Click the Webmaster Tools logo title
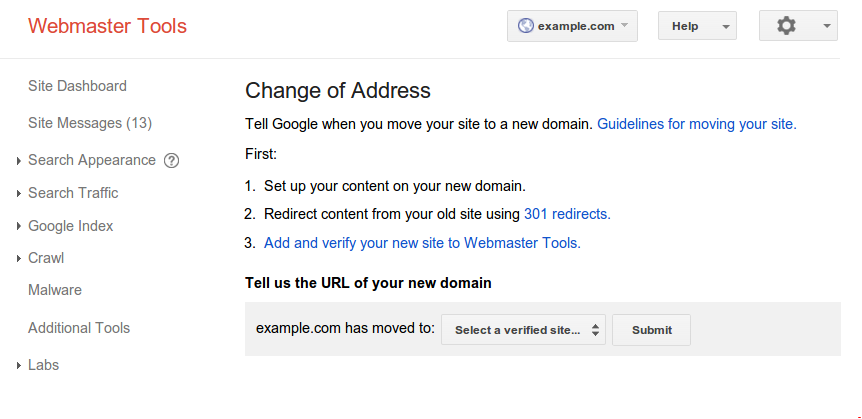This screenshot has height=419, width=862. click(x=107, y=26)
